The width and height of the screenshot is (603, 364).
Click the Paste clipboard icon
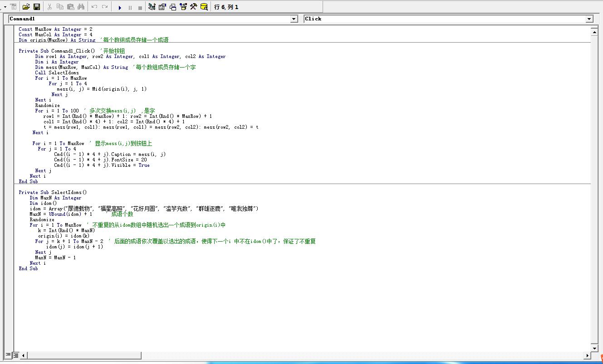click(70, 7)
